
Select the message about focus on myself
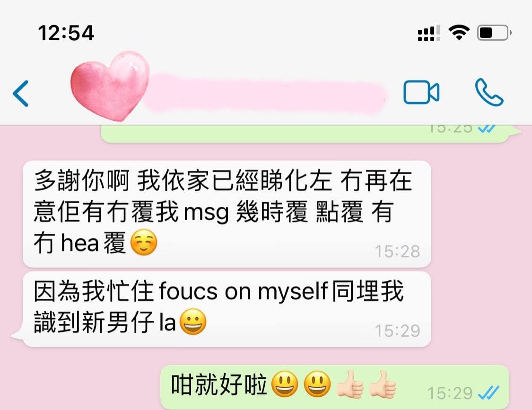227,309
